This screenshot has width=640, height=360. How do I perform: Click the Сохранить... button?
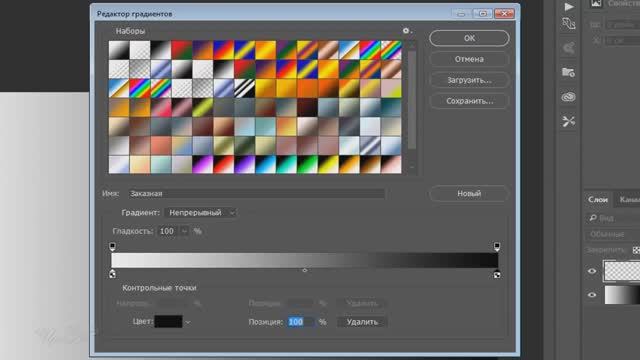coord(469,101)
